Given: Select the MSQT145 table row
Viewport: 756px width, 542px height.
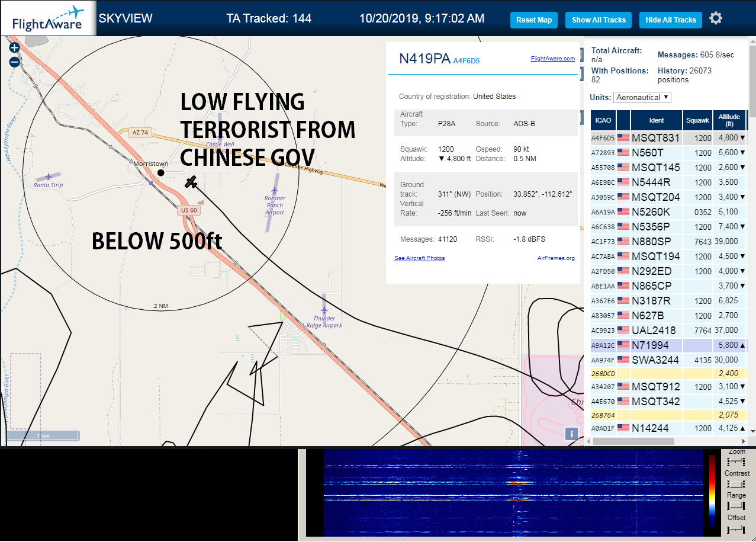Looking at the screenshot, I should (668, 168).
